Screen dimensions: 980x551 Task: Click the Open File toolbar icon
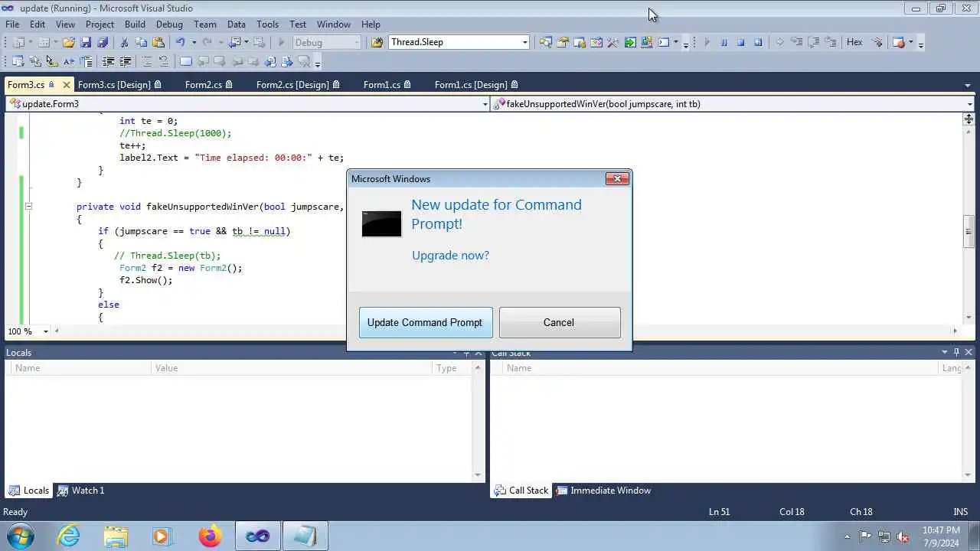tap(68, 43)
